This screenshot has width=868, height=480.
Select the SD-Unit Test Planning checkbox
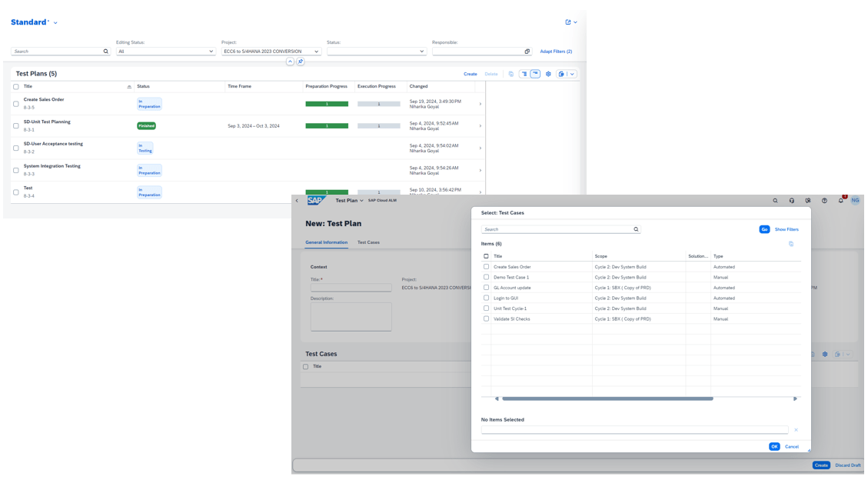click(x=16, y=126)
